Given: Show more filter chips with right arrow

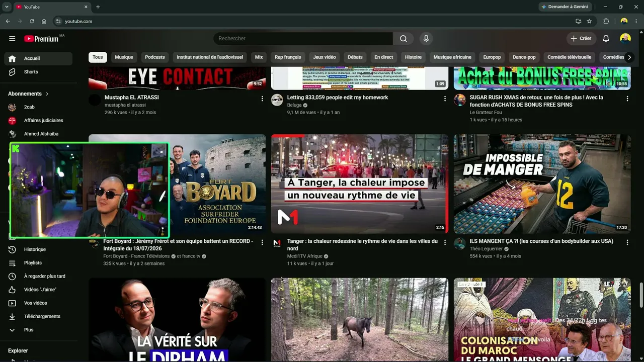Looking at the screenshot, I should tap(629, 57).
